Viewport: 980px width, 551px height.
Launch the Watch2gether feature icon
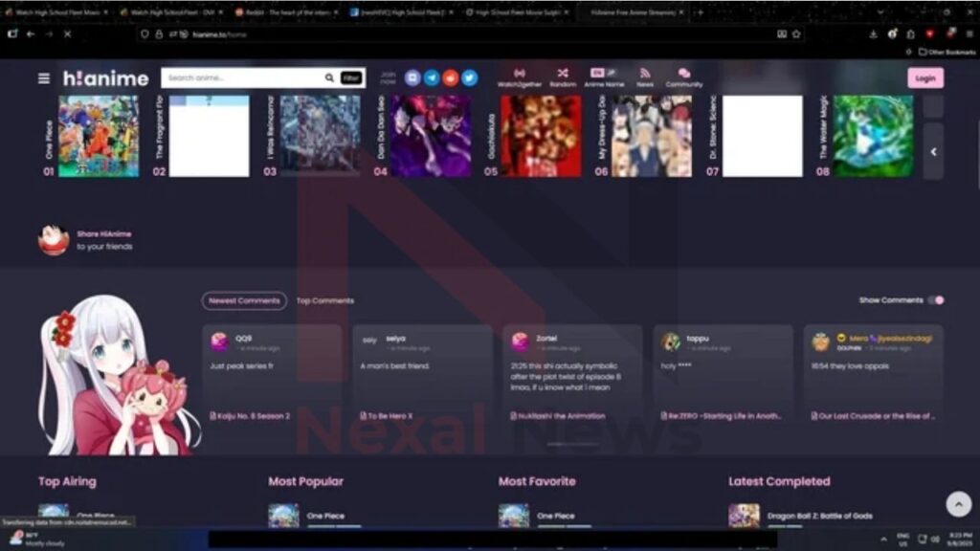[x=520, y=74]
